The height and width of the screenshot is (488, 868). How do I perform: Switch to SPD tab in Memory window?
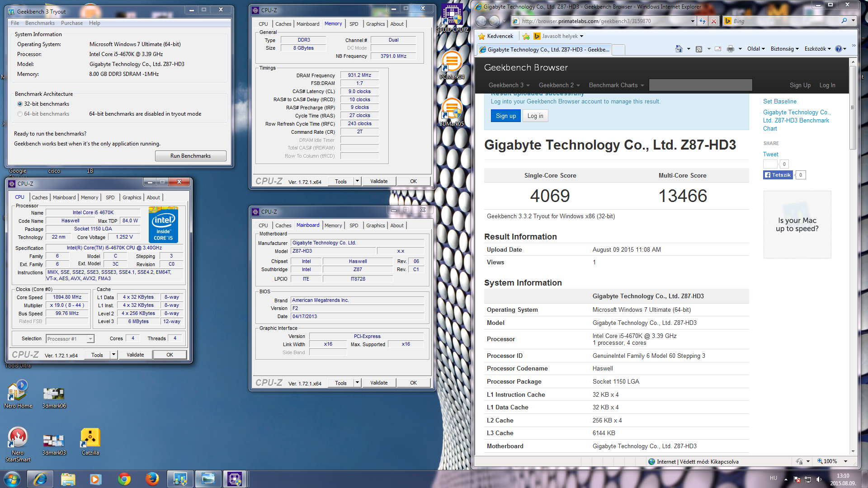354,24
